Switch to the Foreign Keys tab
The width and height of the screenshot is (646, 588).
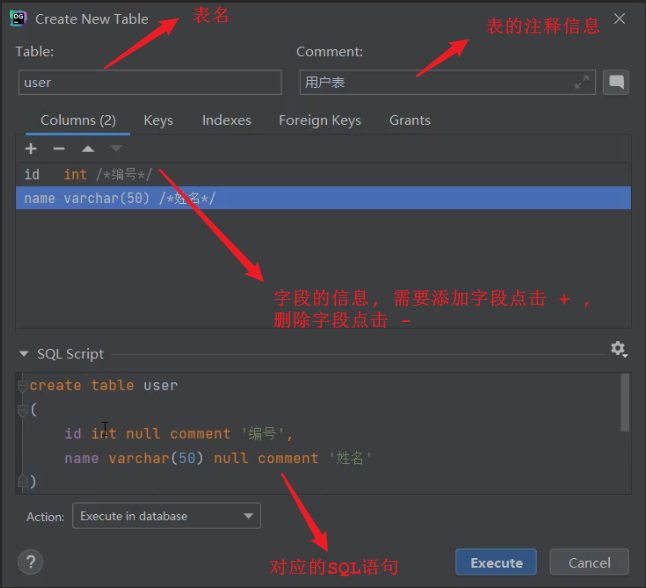click(320, 120)
